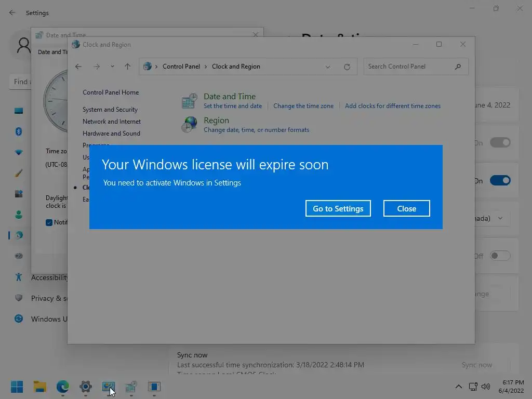532x399 pixels.
Task: Refresh the Clock and Region view
Action: point(347,67)
